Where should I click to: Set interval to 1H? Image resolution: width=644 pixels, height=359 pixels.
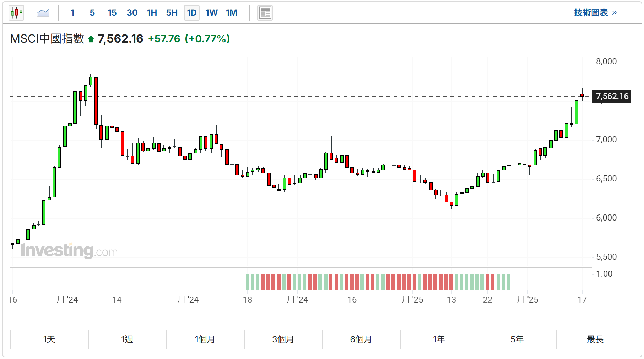(152, 13)
